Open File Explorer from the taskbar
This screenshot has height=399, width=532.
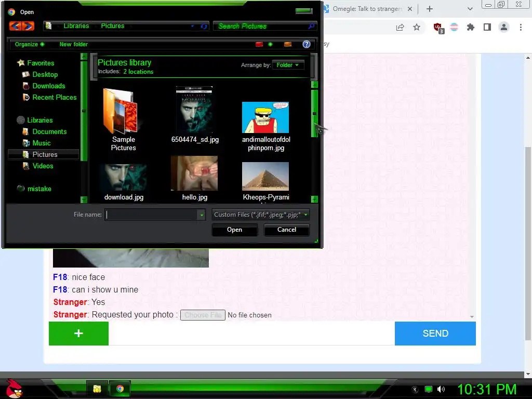click(97, 389)
